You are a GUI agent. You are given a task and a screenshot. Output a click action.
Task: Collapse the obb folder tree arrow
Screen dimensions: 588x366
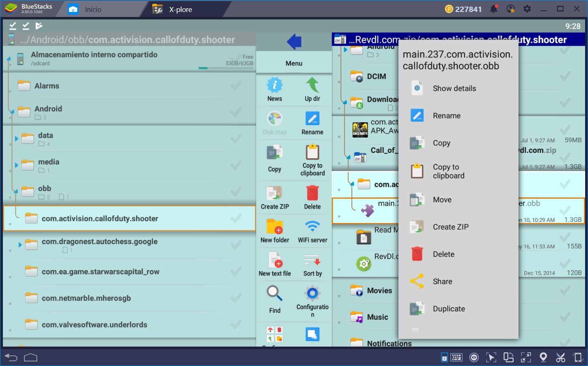pos(16,191)
